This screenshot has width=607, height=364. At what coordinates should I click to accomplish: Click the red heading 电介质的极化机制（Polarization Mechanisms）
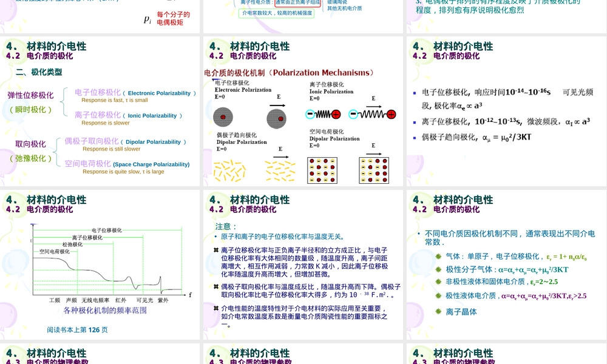(x=289, y=73)
